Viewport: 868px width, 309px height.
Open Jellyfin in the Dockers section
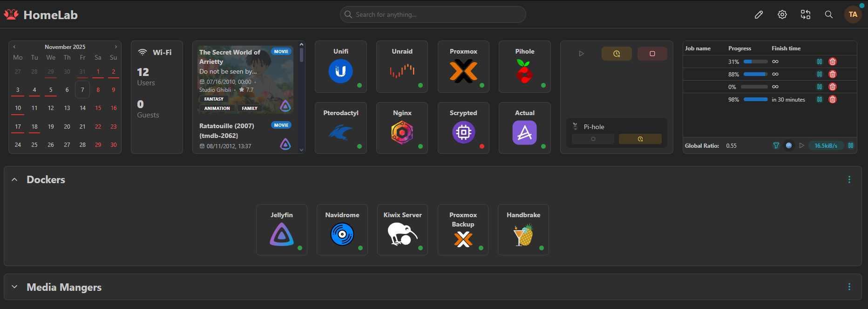coord(282,230)
